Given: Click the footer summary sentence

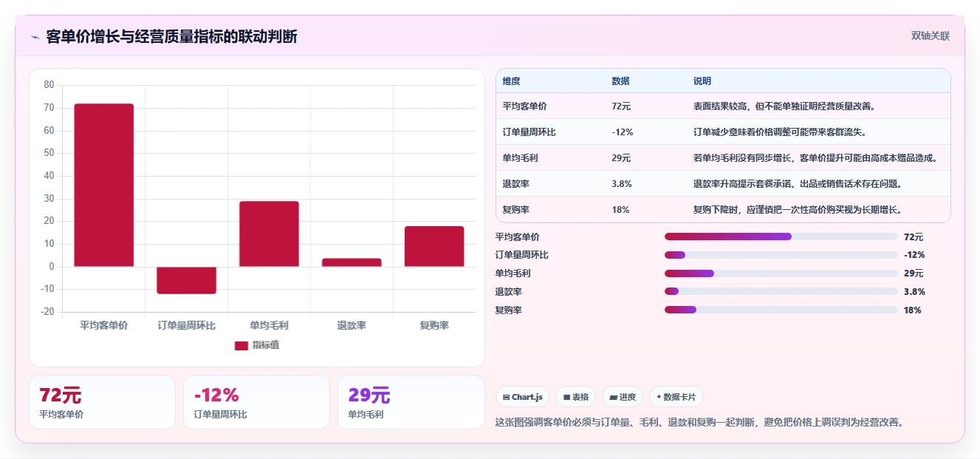Looking at the screenshot, I should 699,423.
